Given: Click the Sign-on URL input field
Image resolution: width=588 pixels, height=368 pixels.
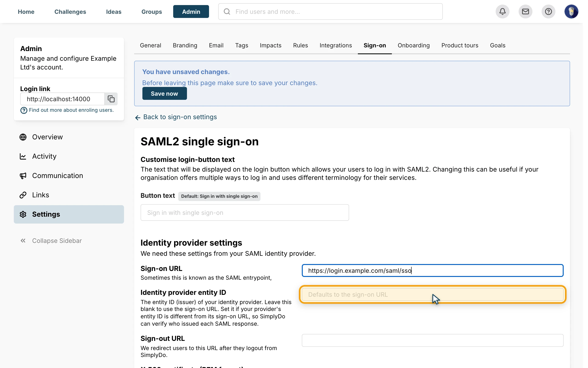Looking at the screenshot, I should (433, 270).
